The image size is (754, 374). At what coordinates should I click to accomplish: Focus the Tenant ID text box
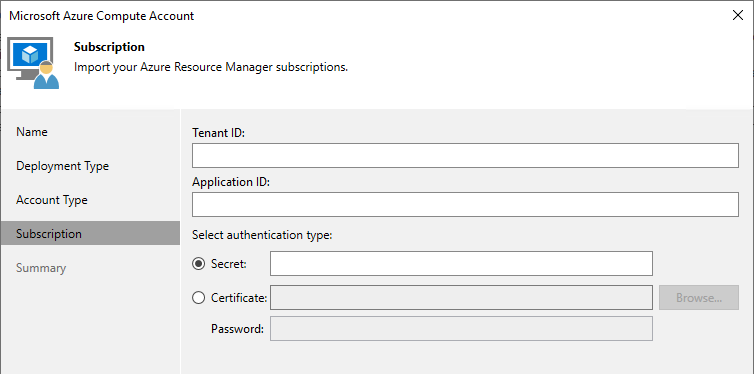pos(465,155)
